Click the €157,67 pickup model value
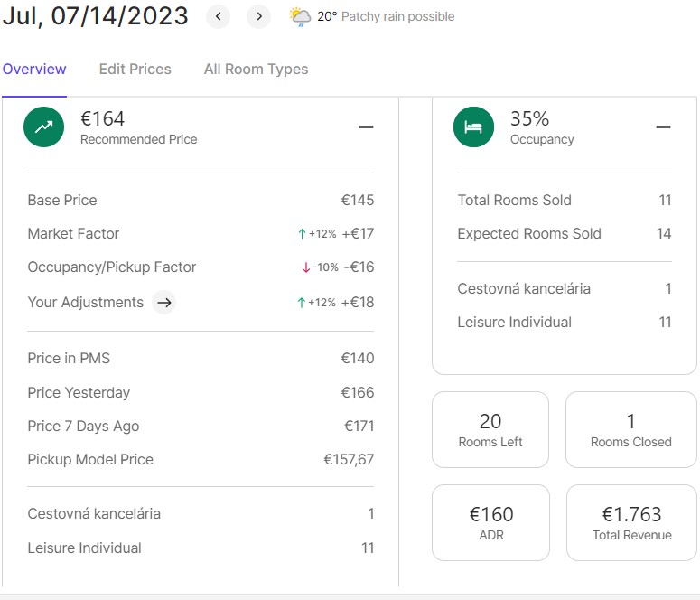This screenshot has width=700, height=600. (x=349, y=460)
